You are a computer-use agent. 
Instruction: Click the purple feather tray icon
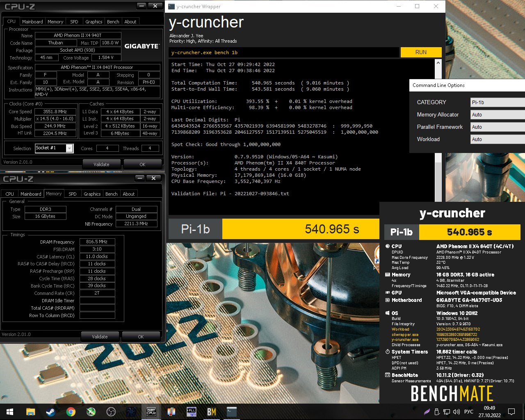427,412
